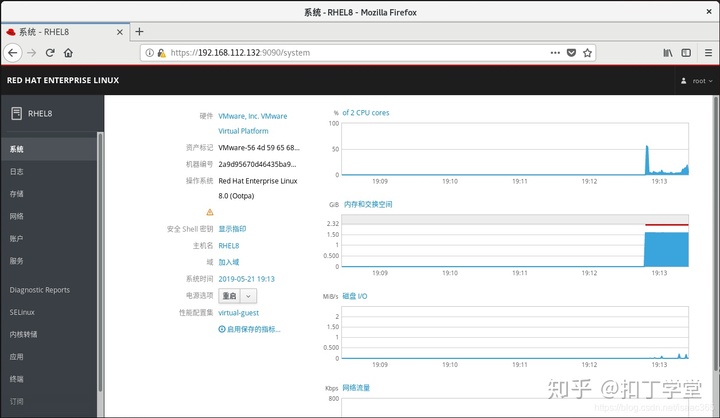Open 订阅 in the sidebar
This screenshot has height=418, width=720.
pyautogui.click(x=49, y=401)
